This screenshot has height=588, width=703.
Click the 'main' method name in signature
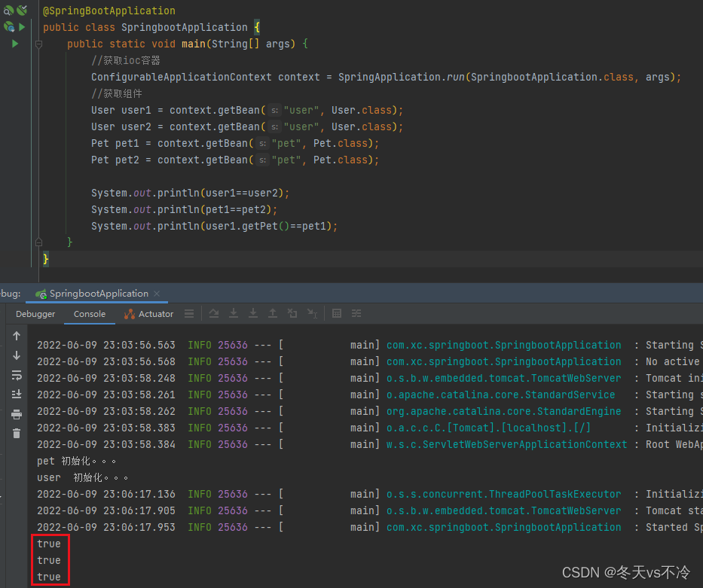[x=193, y=44]
